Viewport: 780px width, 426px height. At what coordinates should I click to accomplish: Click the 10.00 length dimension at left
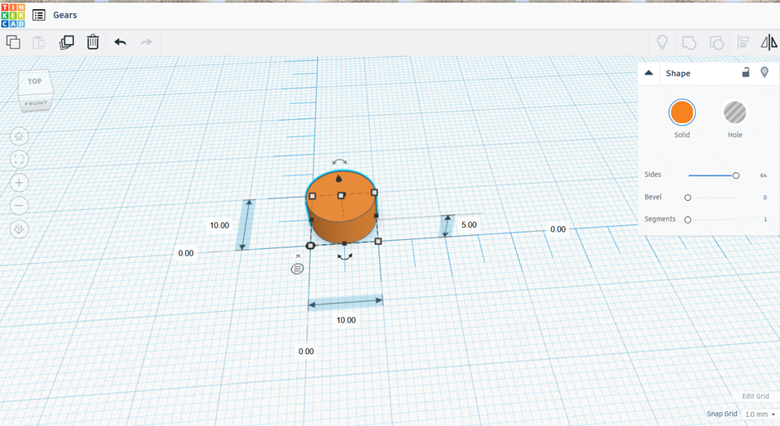coord(219,225)
